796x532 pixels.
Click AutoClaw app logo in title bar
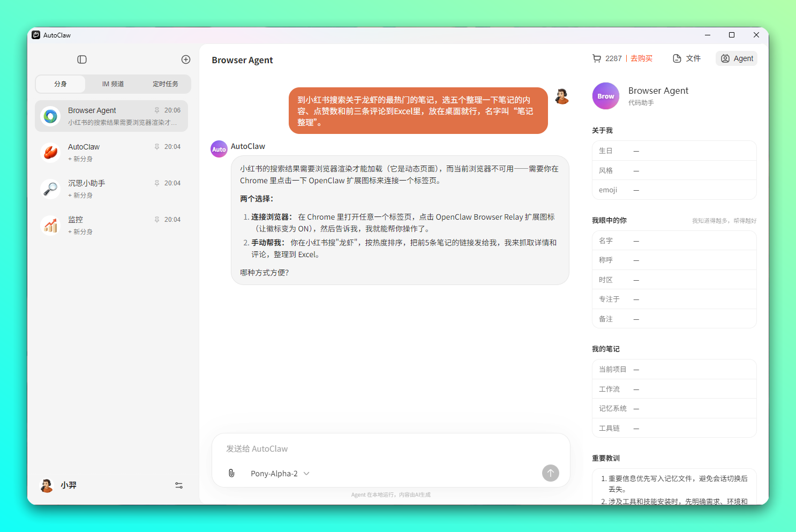pyautogui.click(x=36, y=35)
